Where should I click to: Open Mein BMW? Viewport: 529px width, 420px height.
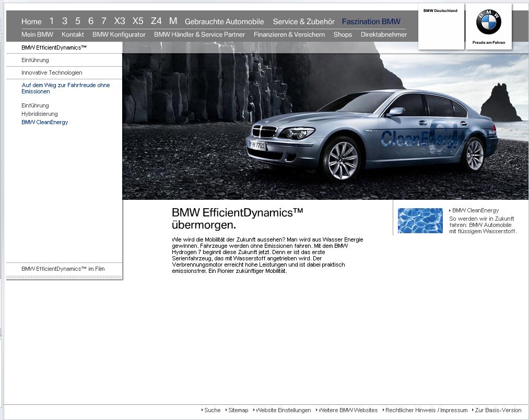[37, 34]
